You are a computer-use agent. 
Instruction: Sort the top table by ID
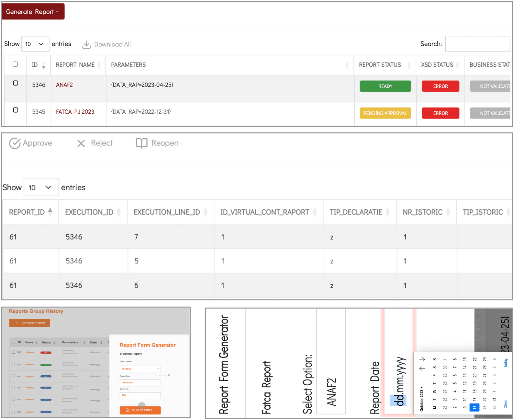coord(44,65)
